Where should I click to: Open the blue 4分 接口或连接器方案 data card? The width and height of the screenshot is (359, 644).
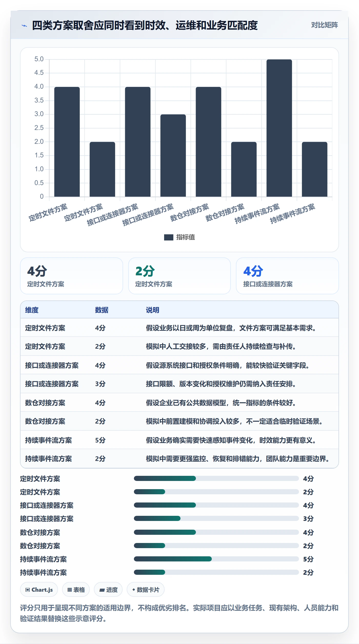click(287, 276)
